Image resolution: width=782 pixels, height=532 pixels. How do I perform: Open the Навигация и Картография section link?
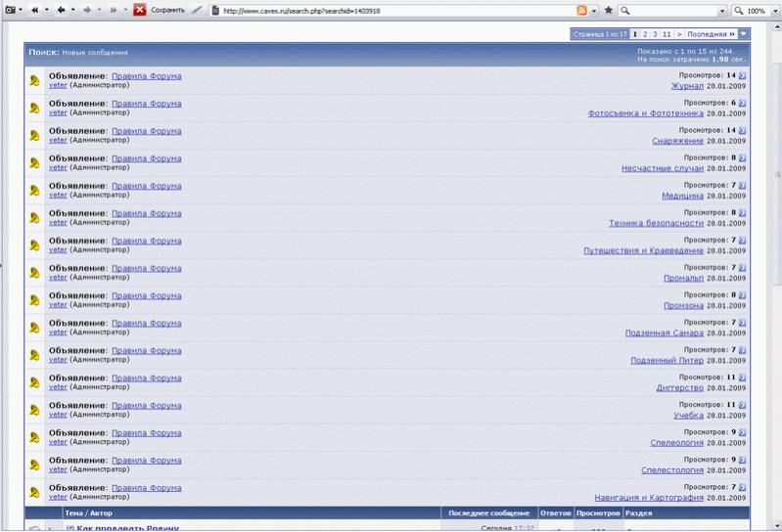pyautogui.click(x=649, y=497)
